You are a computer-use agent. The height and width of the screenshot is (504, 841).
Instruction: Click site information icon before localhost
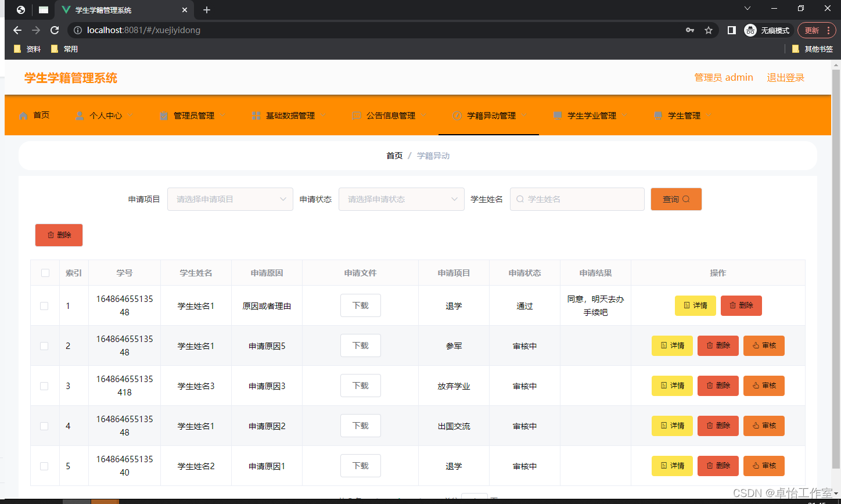point(78,30)
